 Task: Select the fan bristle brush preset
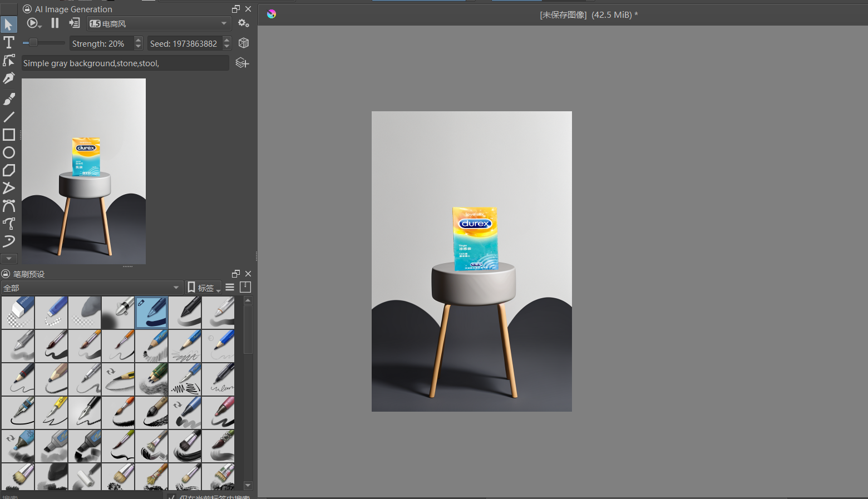[x=151, y=446]
